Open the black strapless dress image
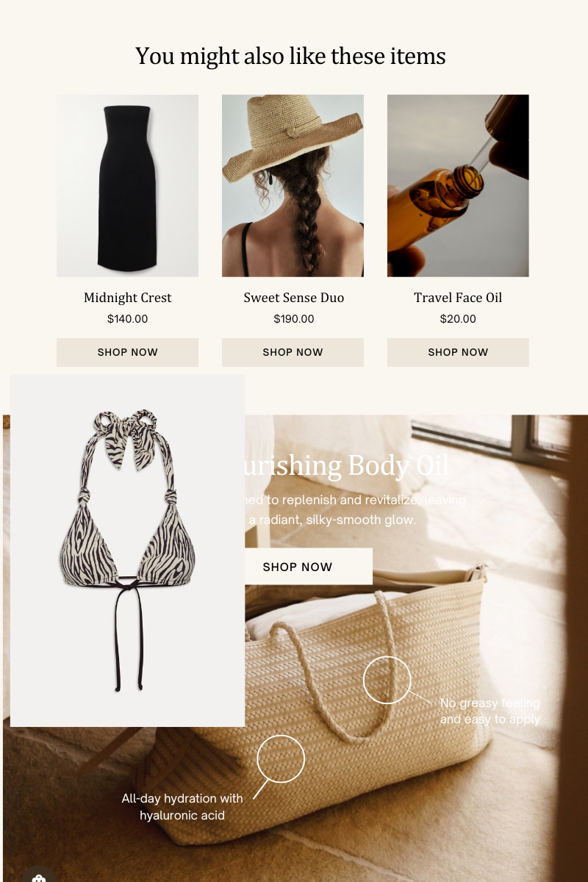This screenshot has height=882, width=588. pos(127,185)
